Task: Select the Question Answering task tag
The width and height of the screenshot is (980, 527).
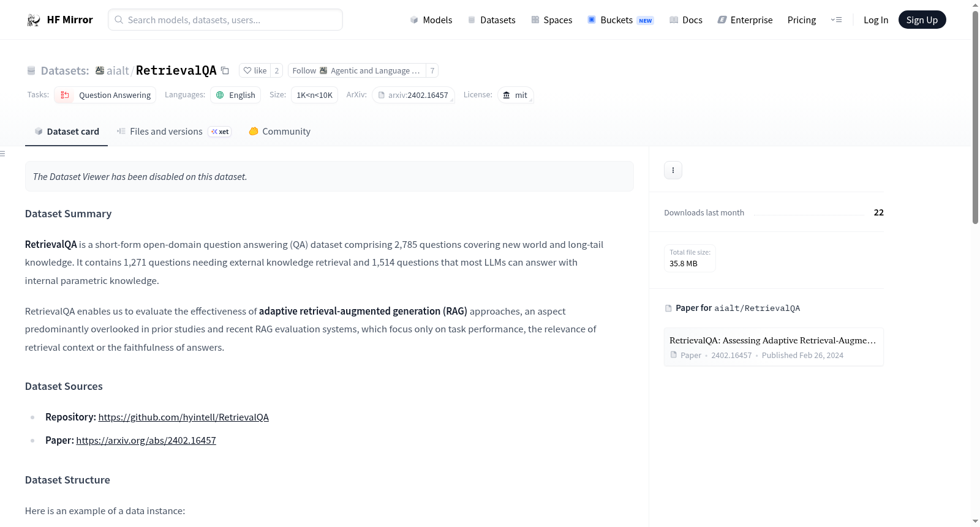Action: click(105, 95)
